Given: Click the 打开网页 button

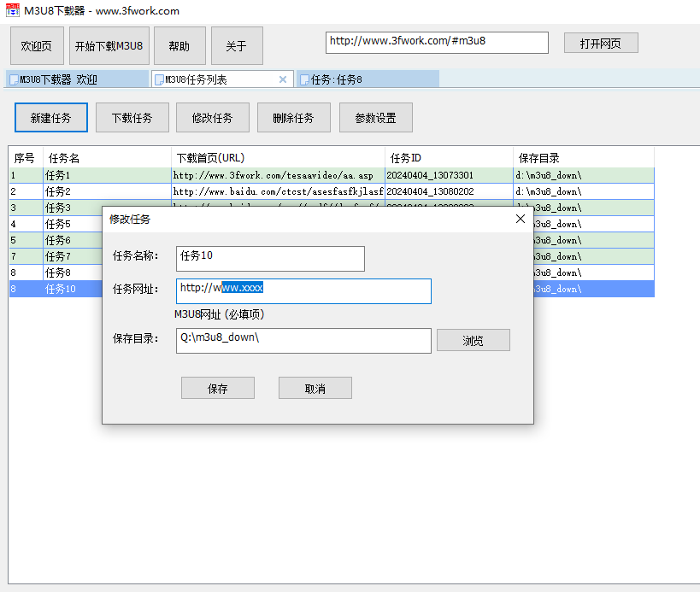Looking at the screenshot, I should tap(600, 43).
